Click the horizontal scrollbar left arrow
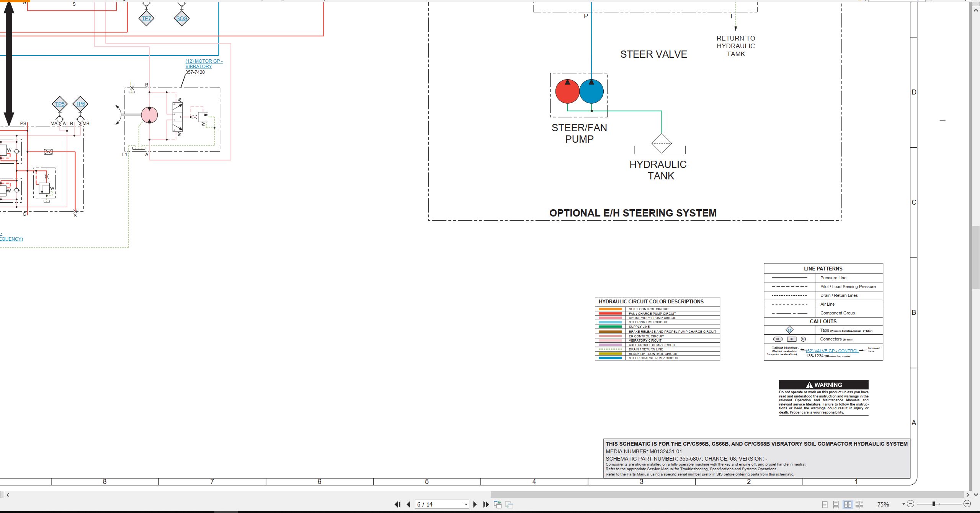Screen dimensions: 980x513 pos(8,495)
